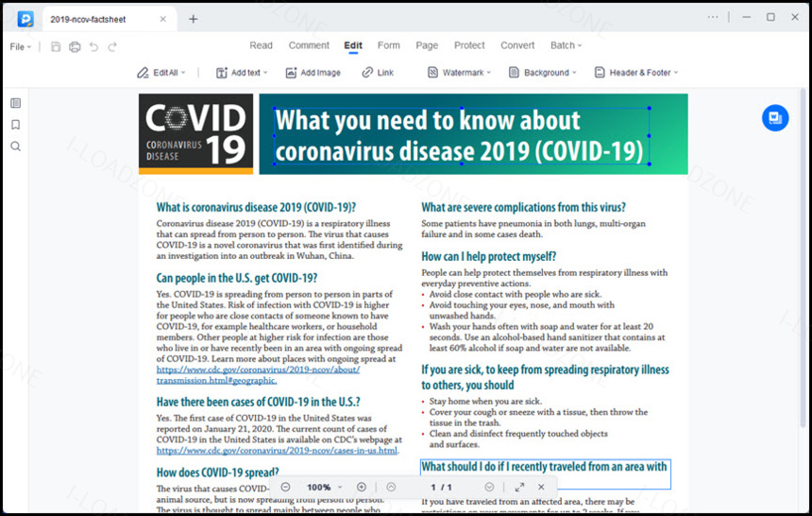Click heading 'Have there been cases of COVID-19 in the U.S.?'
This screenshot has width=812, height=516.
tap(259, 402)
